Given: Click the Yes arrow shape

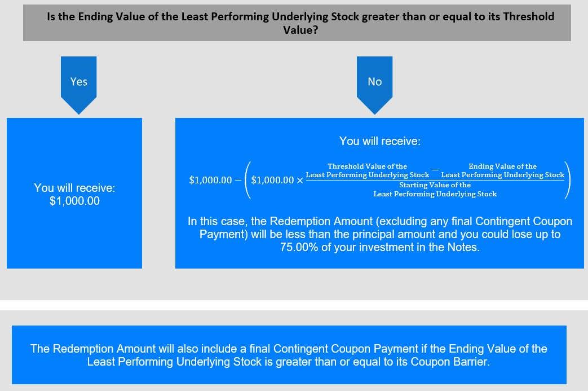Looking at the screenshot, I should point(79,85).
